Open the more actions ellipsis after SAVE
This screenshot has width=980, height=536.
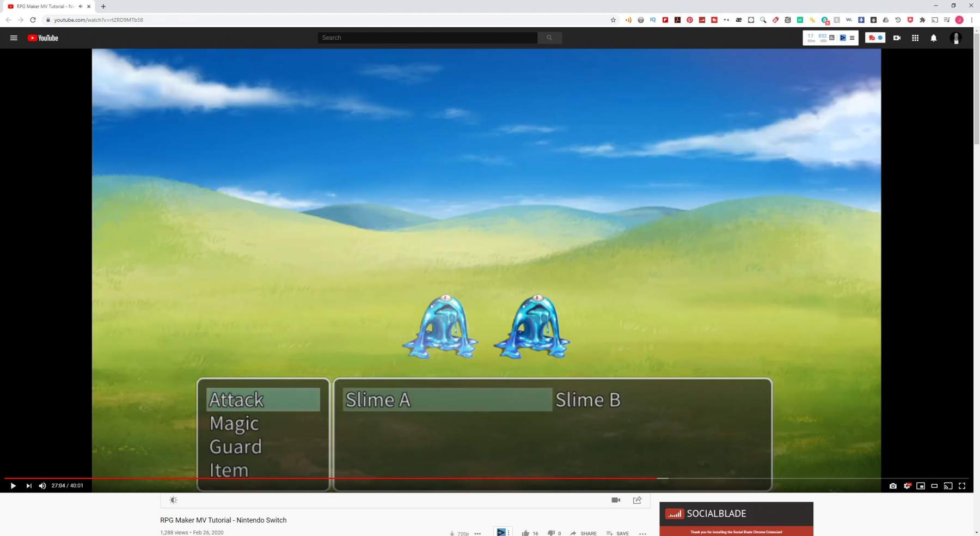[642, 533]
